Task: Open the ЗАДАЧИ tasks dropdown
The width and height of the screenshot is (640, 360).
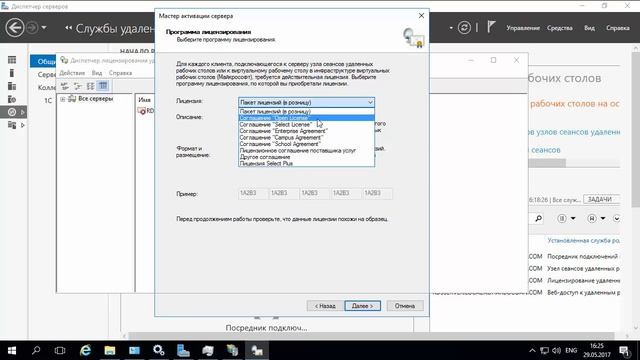Action: point(601,199)
